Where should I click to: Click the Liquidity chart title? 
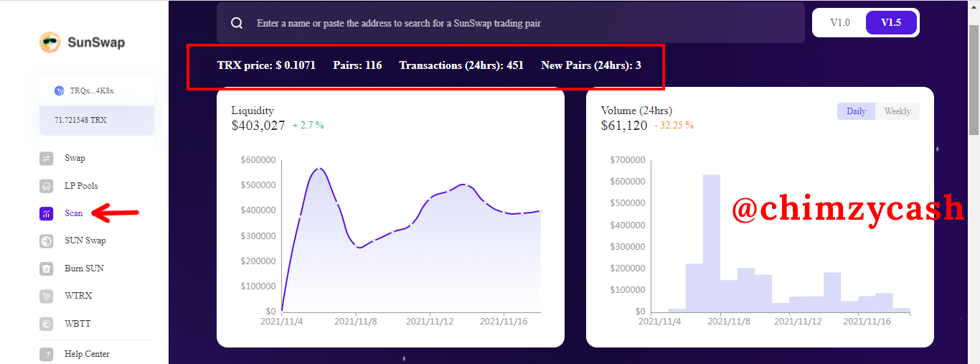[253, 111]
